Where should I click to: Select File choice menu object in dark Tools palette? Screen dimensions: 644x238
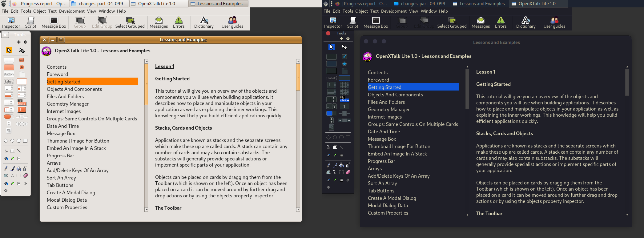coord(344,99)
